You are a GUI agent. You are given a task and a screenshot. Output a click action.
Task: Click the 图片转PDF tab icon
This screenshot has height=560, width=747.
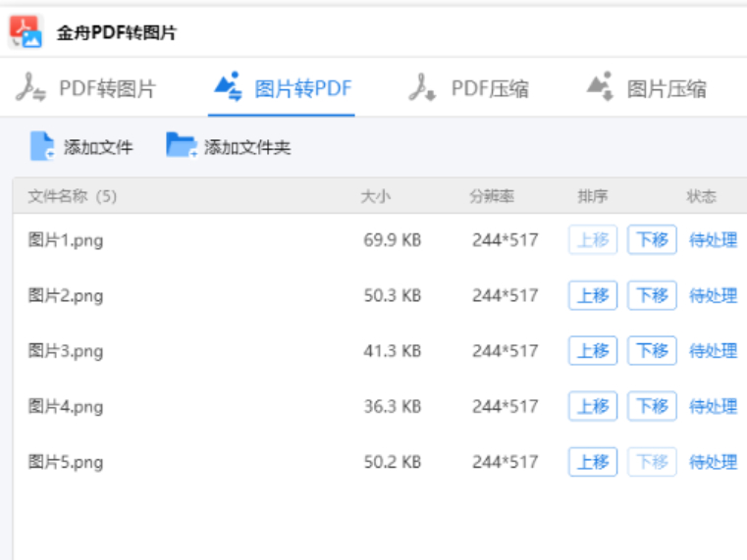click(x=228, y=87)
